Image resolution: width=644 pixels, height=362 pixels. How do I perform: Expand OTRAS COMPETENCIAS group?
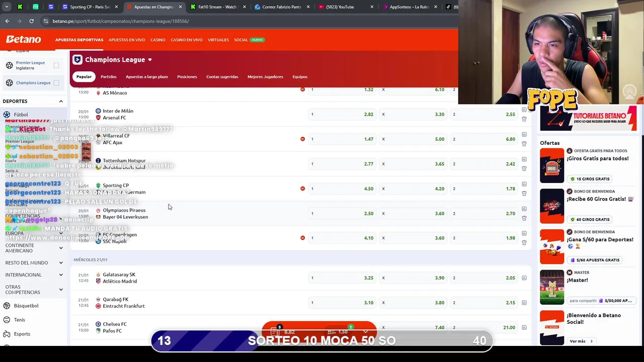[x=61, y=290]
